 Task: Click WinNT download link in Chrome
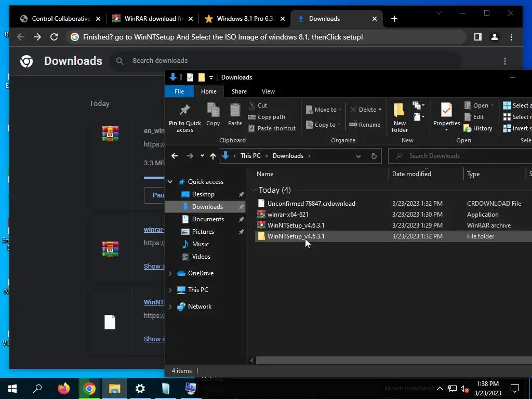point(154,302)
